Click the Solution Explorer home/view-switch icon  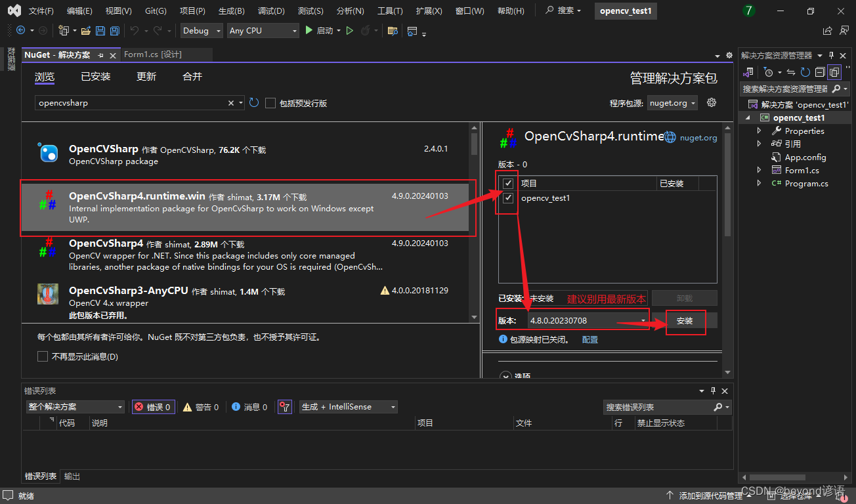[748, 72]
